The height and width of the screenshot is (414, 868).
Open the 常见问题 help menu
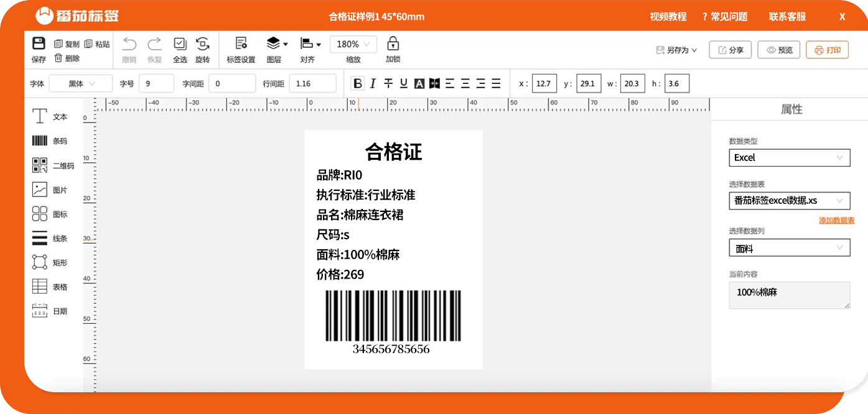pos(729,17)
